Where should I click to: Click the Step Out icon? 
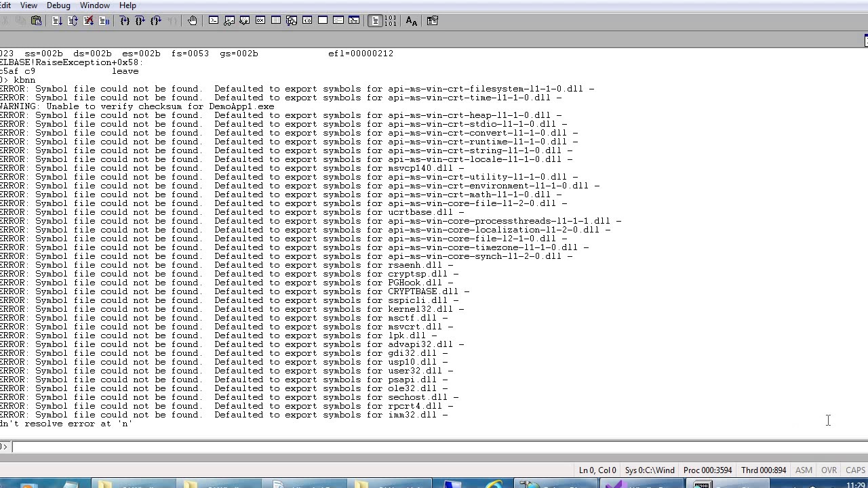coord(156,21)
